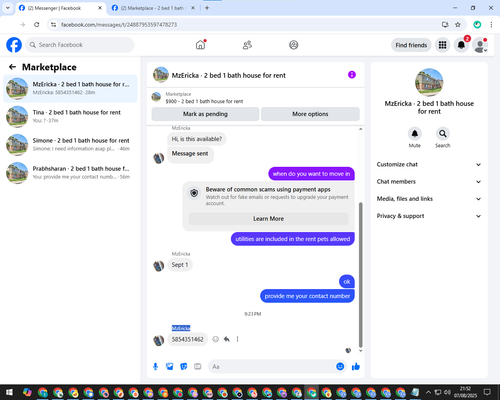Viewport: 500px width, 400px height.
Task: Open the Groups icon in top navigation
Action: coord(294,45)
